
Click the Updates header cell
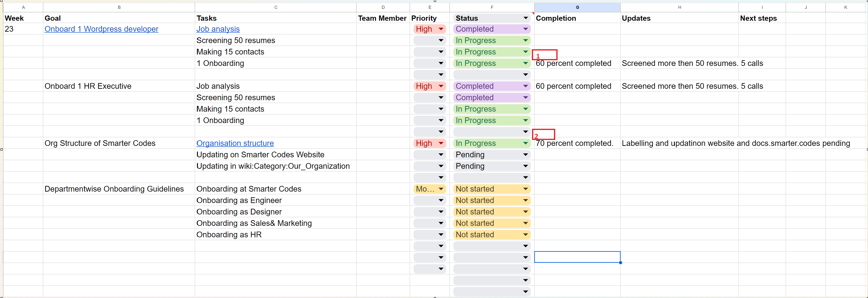tap(679, 18)
